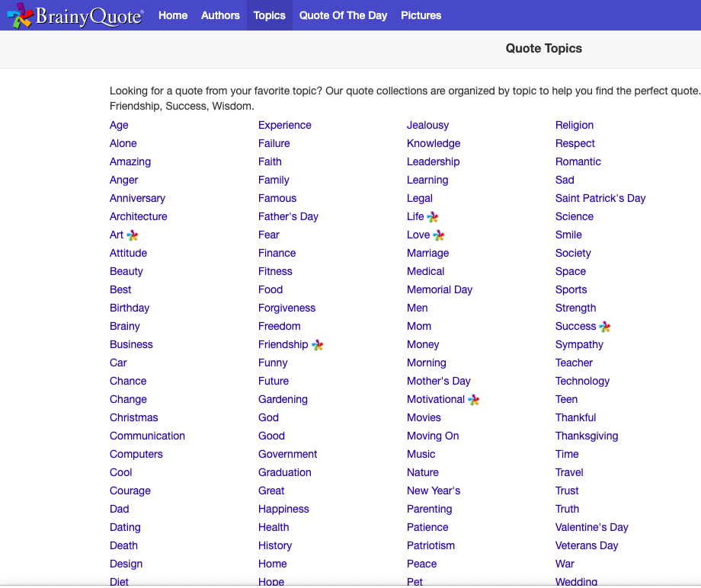Open the Experience topic

[285, 125]
